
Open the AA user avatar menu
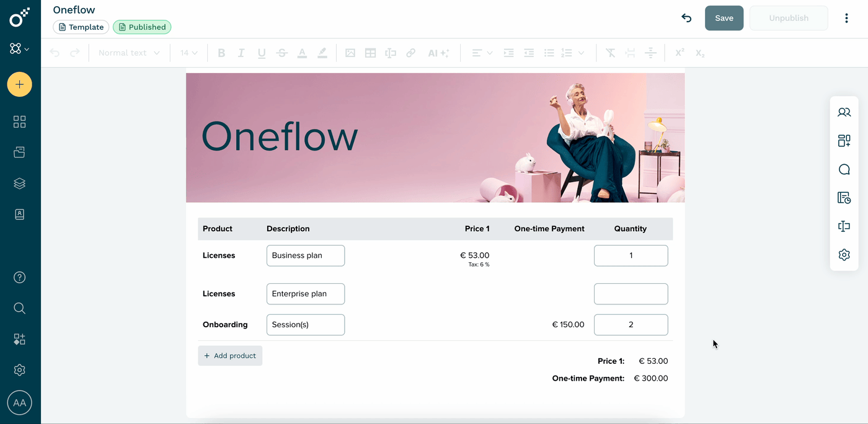coord(20,403)
